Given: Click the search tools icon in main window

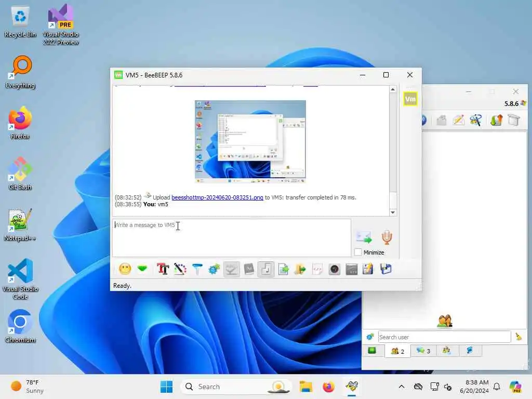Looking at the screenshot, I should (476, 120).
